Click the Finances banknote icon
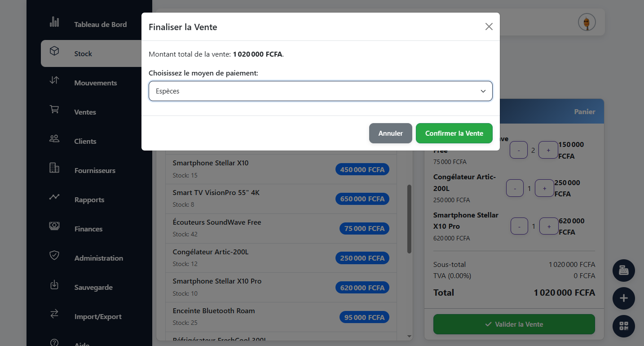This screenshot has width=644, height=346. coord(54,226)
